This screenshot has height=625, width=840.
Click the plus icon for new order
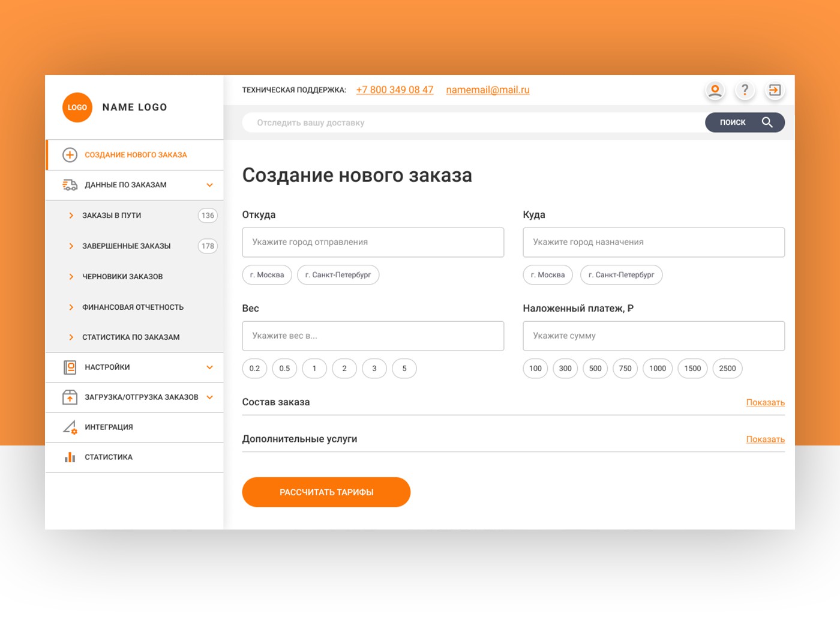tap(70, 155)
